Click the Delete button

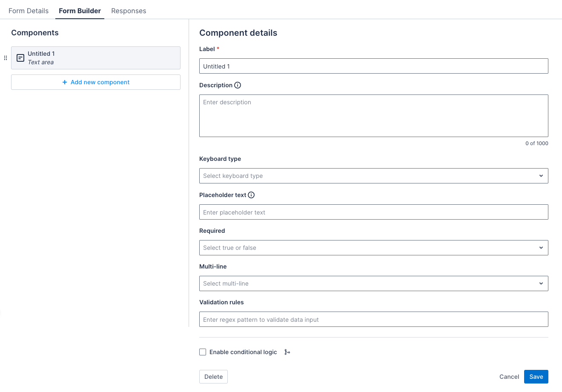coord(213,377)
